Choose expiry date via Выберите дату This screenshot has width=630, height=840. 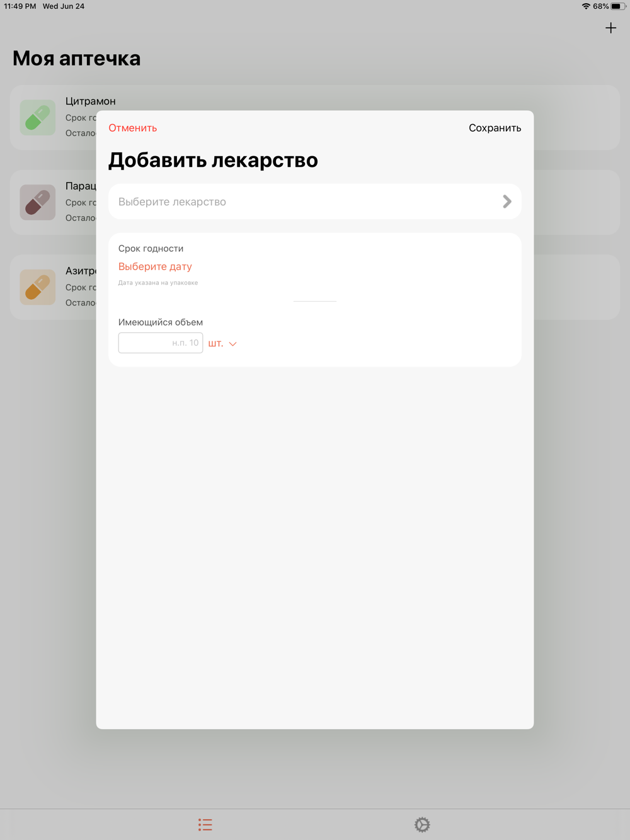155,266
